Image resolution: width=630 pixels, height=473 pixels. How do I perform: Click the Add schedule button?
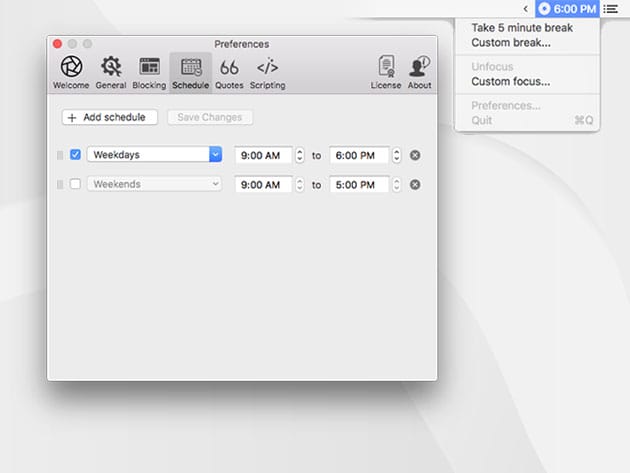pyautogui.click(x=110, y=117)
